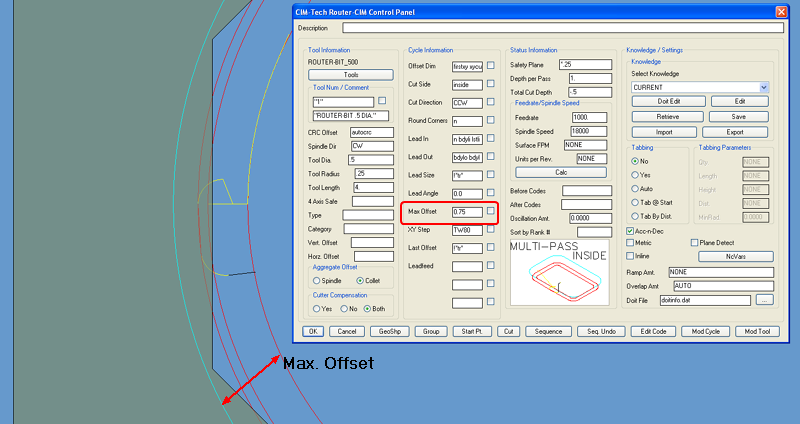This screenshot has width=800, height=424.
Task: Click the Cut Side input field
Action: pyautogui.click(x=467, y=85)
